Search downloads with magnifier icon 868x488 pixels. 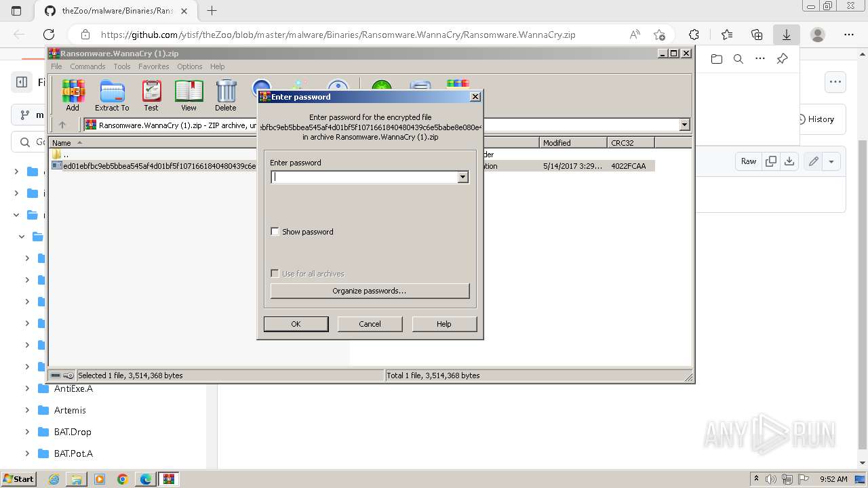click(x=738, y=59)
